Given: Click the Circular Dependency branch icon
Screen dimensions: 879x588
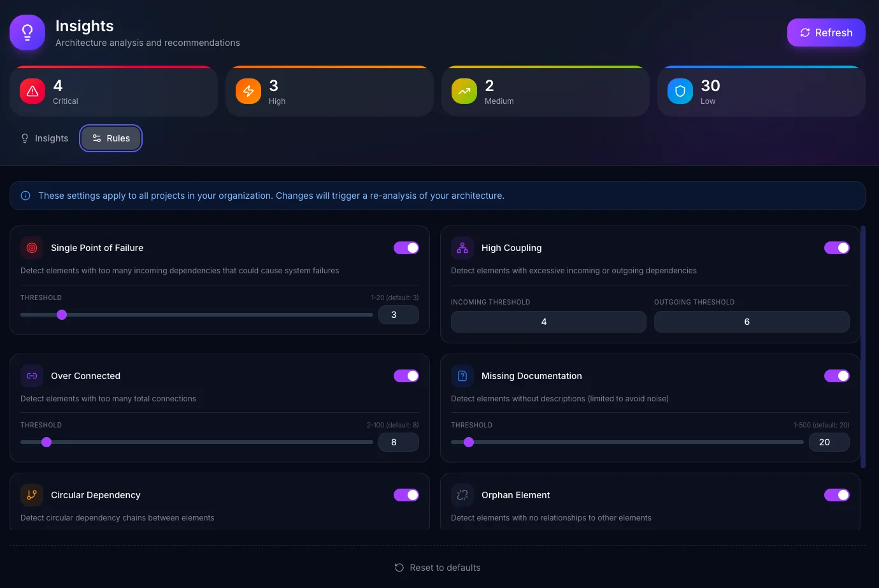Looking at the screenshot, I should click(32, 495).
